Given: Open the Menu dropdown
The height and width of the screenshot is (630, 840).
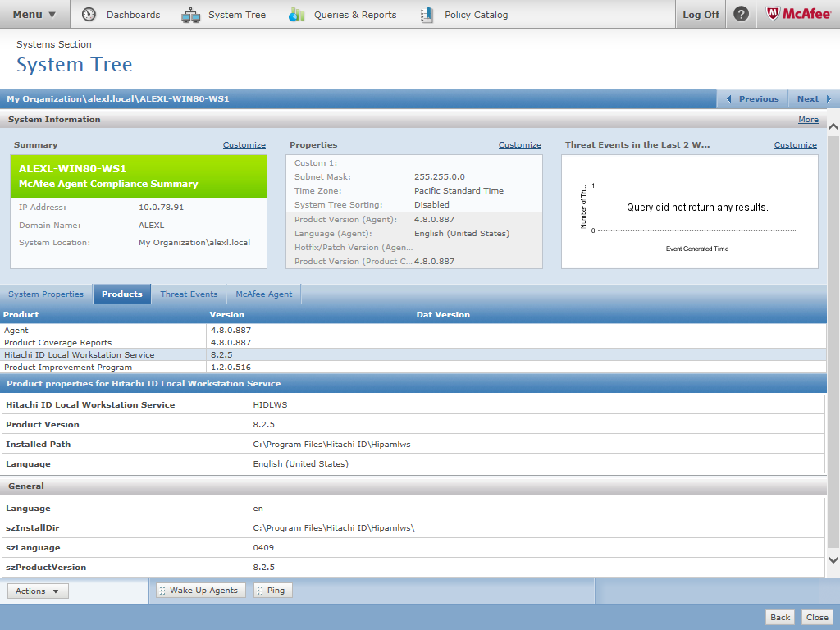Looking at the screenshot, I should (34, 14).
